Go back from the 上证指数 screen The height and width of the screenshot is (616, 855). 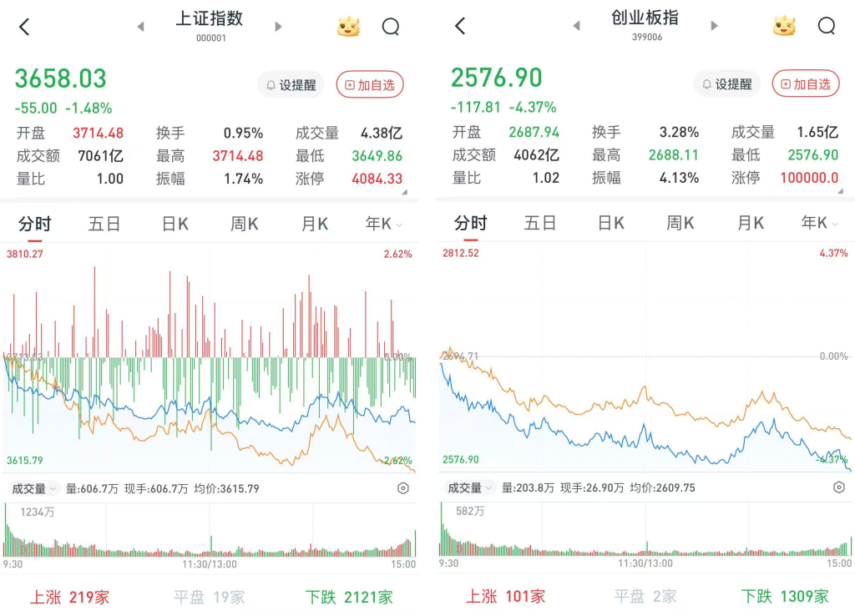pyautogui.click(x=24, y=27)
